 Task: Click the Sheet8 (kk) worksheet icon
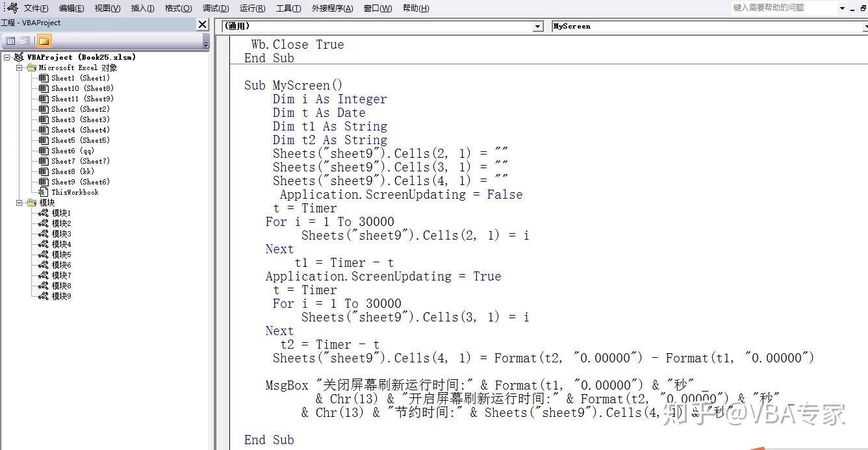coord(44,171)
